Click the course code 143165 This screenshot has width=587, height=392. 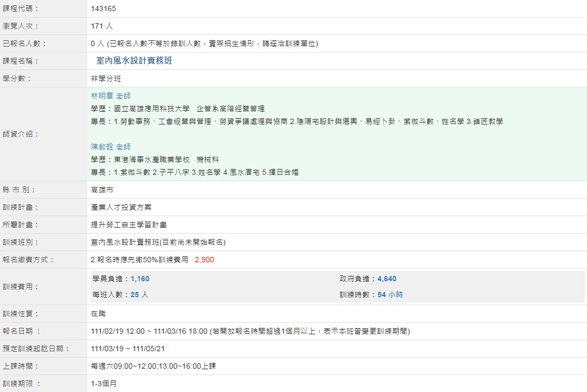pos(103,8)
